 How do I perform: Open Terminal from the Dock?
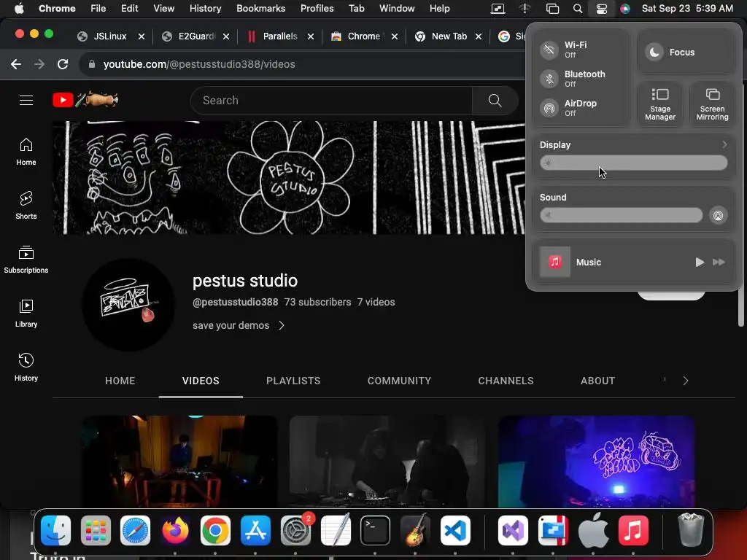(x=376, y=531)
